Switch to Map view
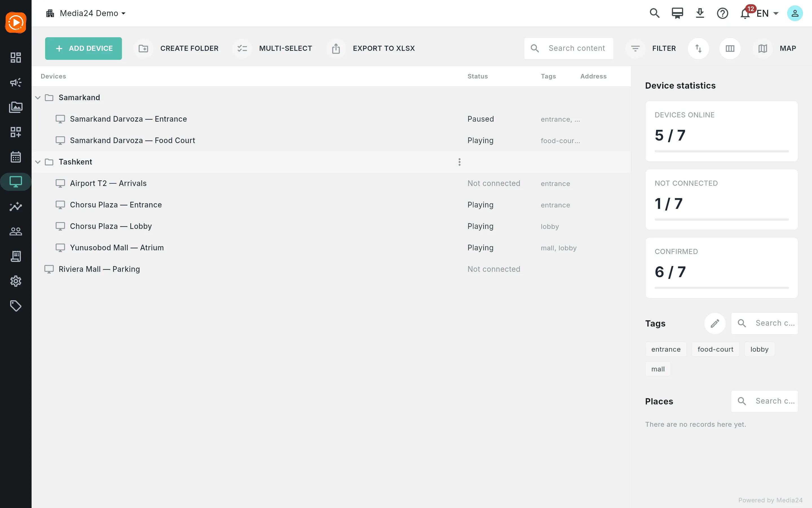Screen dimensions: 812x508 pyautogui.click(x=775, y=48)
